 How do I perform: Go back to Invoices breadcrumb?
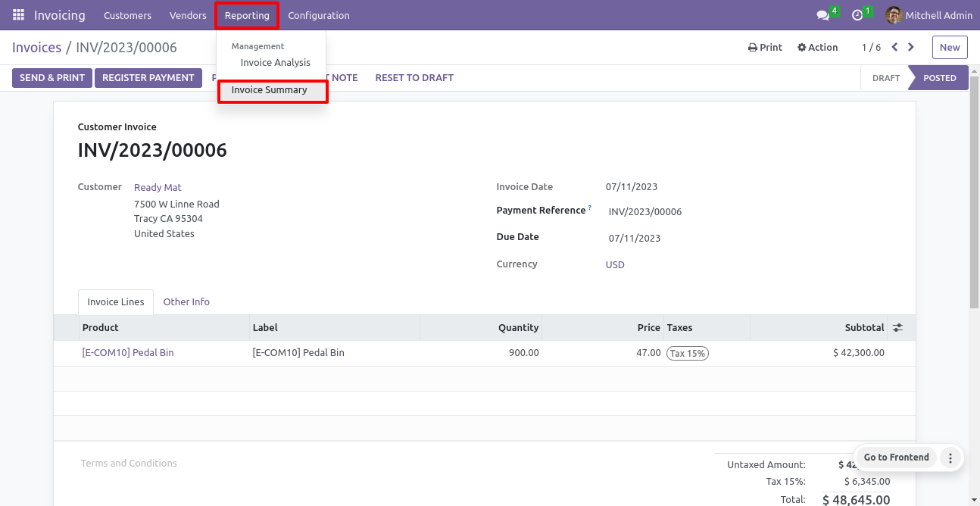tap(36, 48)
